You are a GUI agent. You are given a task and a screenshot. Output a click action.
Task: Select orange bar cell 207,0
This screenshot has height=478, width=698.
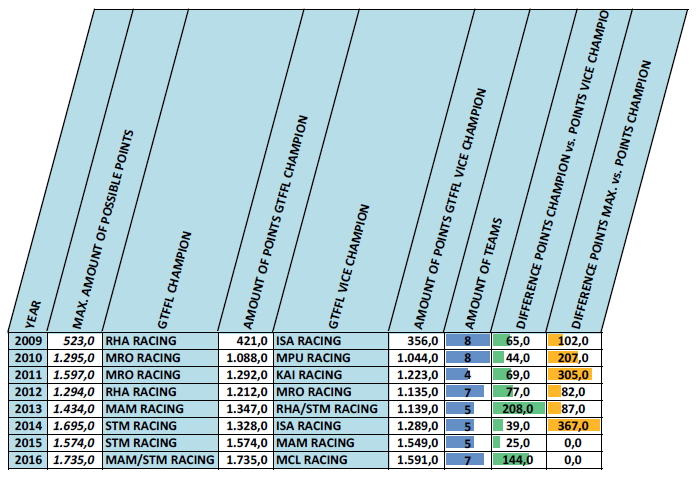(574, 358)
